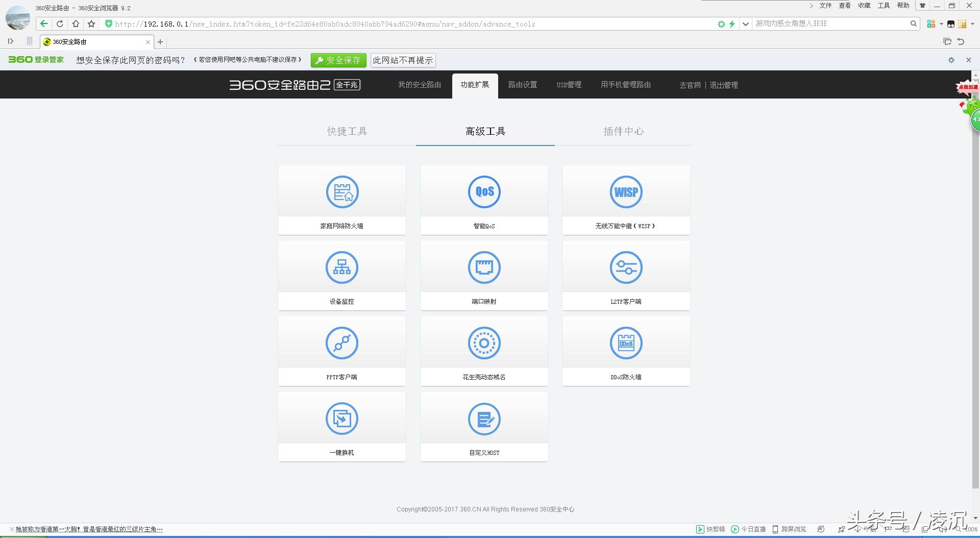The height and width of the screenshot is (538, 980).
Task: Click the browser refresh button
Action: 60,24
